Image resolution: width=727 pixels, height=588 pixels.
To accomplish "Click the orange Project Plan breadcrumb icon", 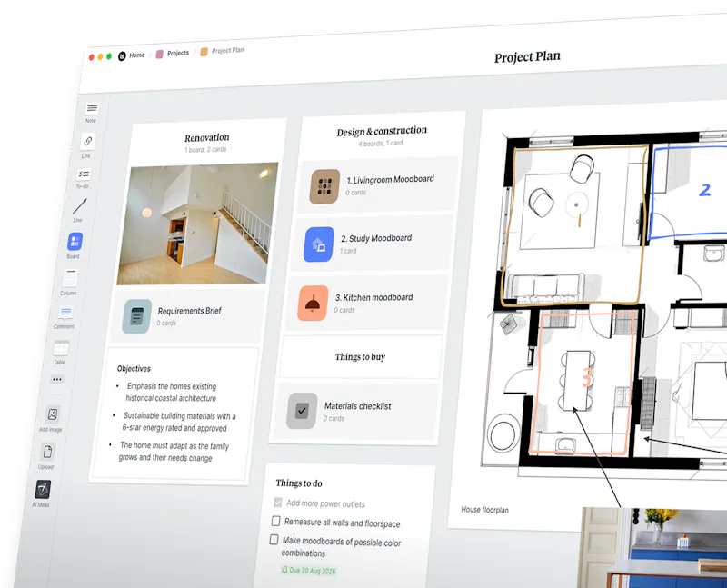I will click(x=204, y=52).
